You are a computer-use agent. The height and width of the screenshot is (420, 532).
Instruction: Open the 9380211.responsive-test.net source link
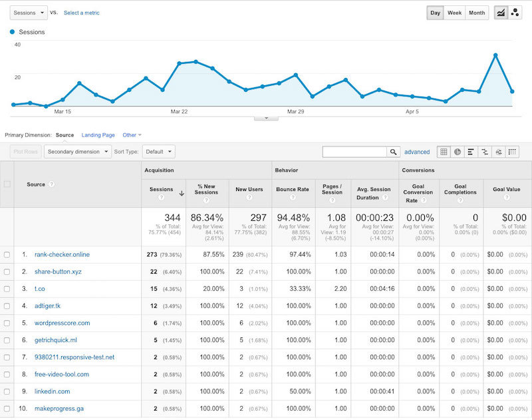(74, 357)
